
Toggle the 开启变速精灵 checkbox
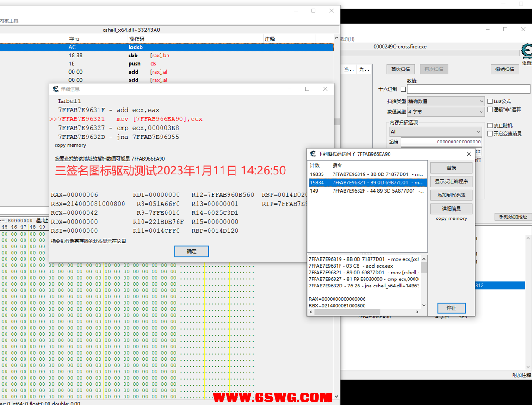click(490, 134)
